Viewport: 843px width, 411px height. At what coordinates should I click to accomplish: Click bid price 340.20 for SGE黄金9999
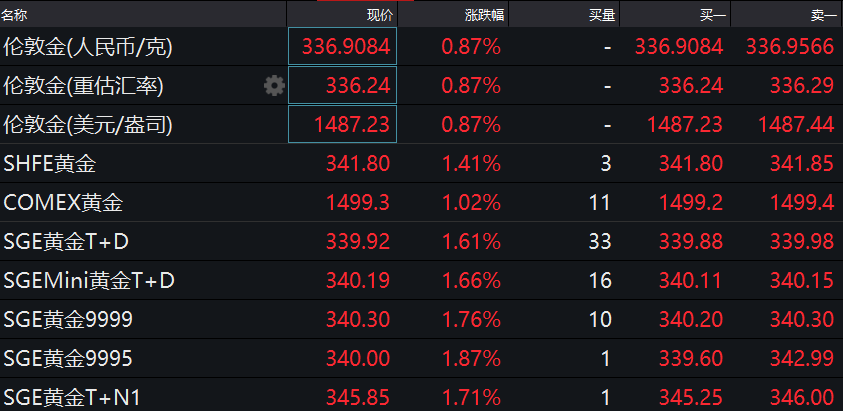tap(691, 320)
